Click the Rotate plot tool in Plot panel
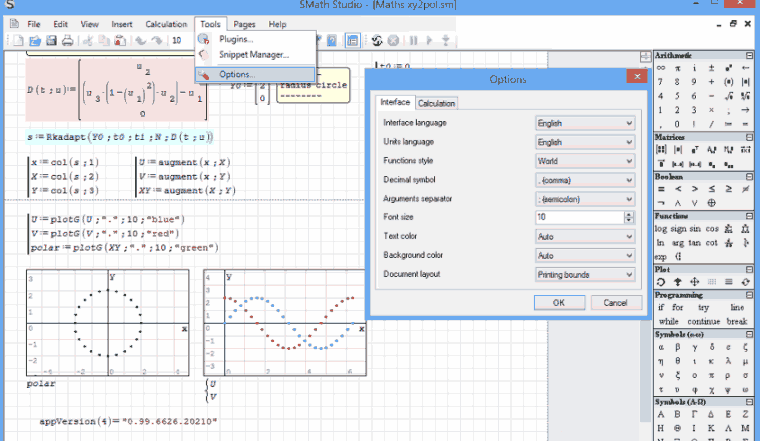 coord(661,281)
